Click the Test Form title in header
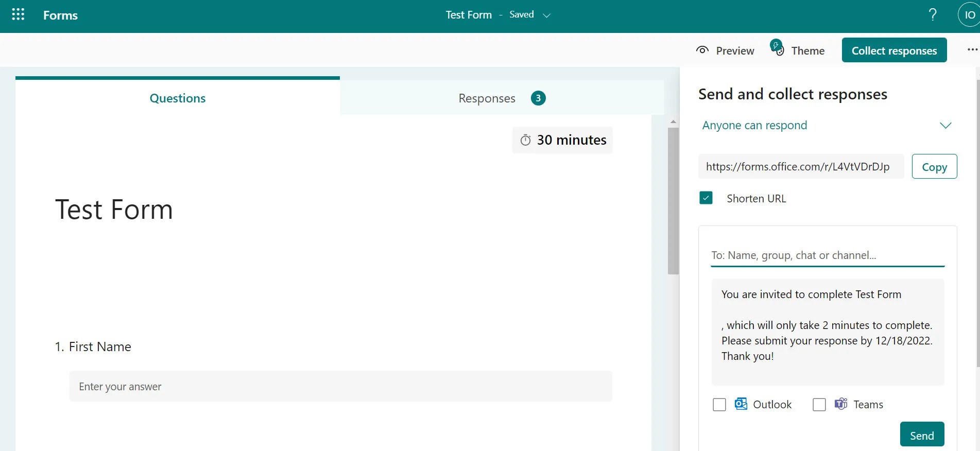 [469, 15]
